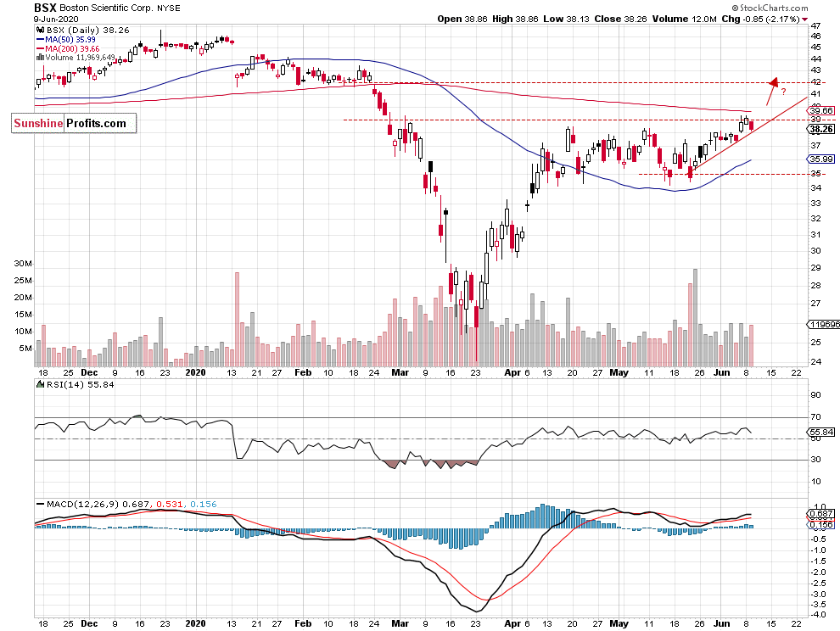840x631 pixels.
Task: Click the High 38.86 value
Action: (515, 19)
